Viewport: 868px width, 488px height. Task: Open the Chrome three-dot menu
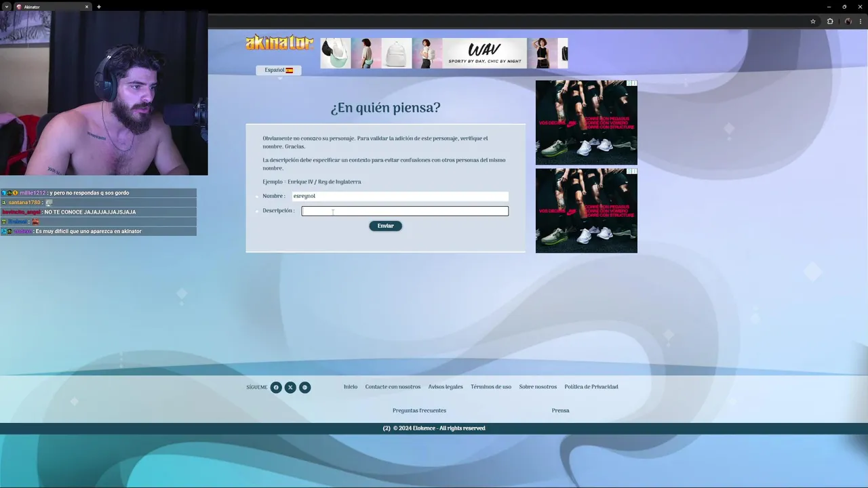pyautogui.click(x=861, y=21)
